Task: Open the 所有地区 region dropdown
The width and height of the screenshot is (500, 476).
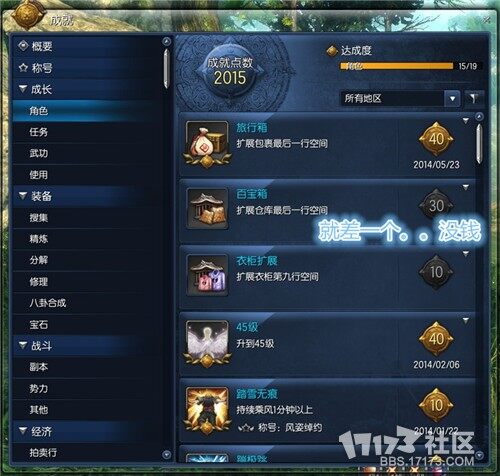Action: click(400, 98)
